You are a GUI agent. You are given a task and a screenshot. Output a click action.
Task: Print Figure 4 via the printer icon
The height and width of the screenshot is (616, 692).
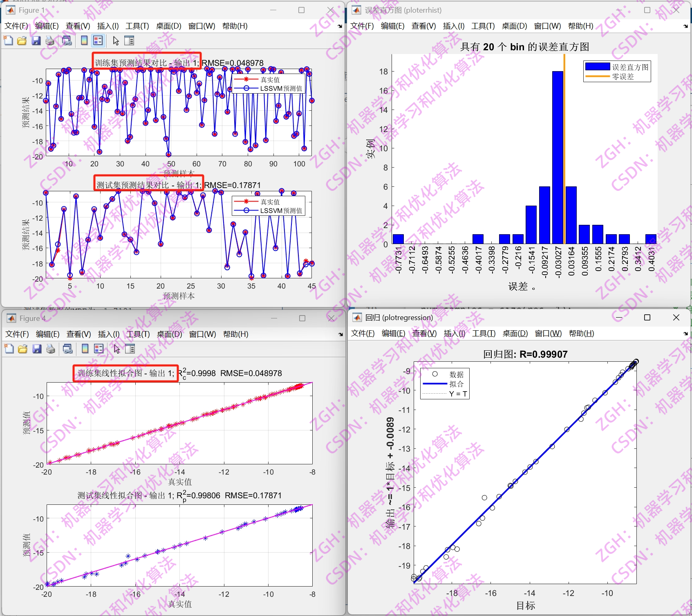pyautogui.click(x=50, y=349)
